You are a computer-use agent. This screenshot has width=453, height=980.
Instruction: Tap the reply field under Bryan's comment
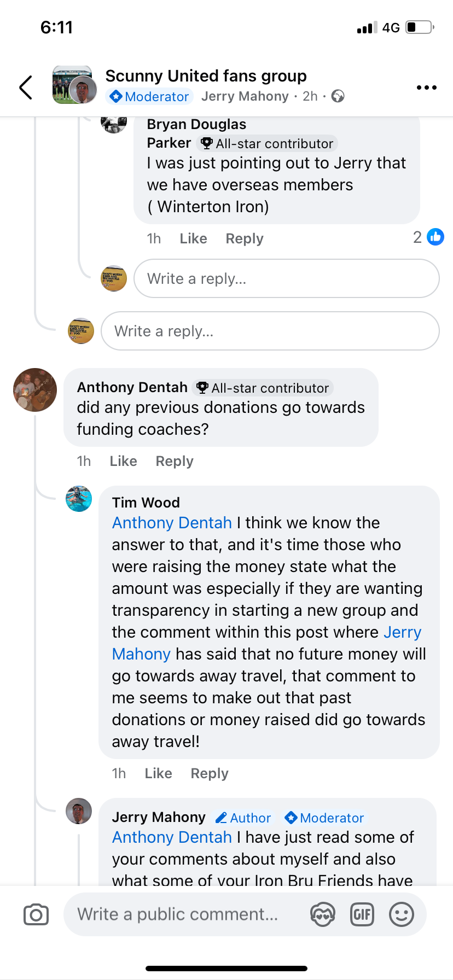(286, 278)
